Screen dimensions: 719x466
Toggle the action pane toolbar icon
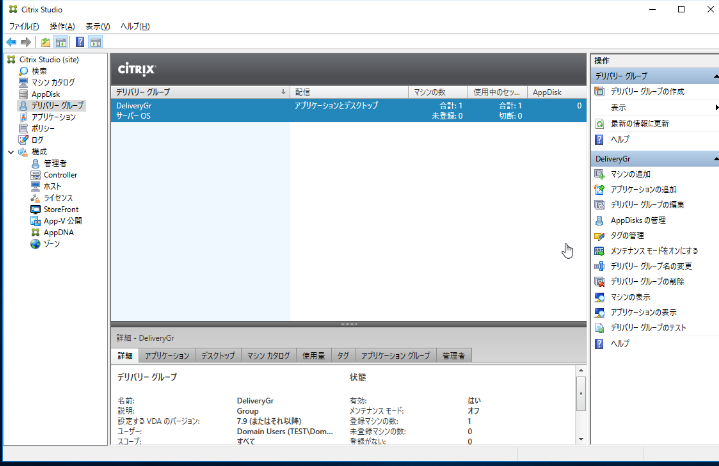point(95,42)
